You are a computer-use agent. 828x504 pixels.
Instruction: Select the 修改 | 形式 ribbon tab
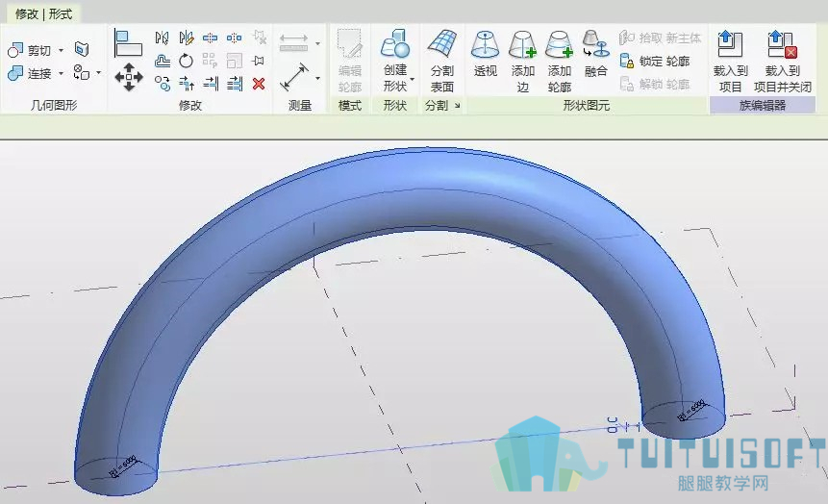43,13
